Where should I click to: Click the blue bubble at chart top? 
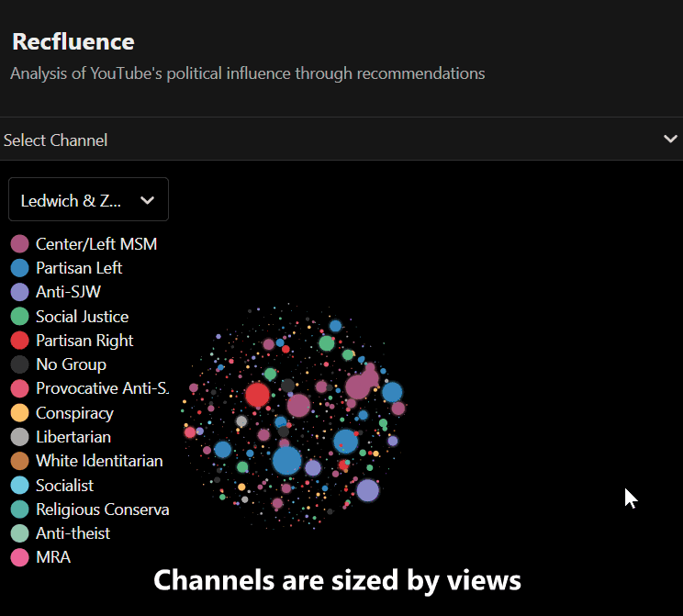coord(335,325)
